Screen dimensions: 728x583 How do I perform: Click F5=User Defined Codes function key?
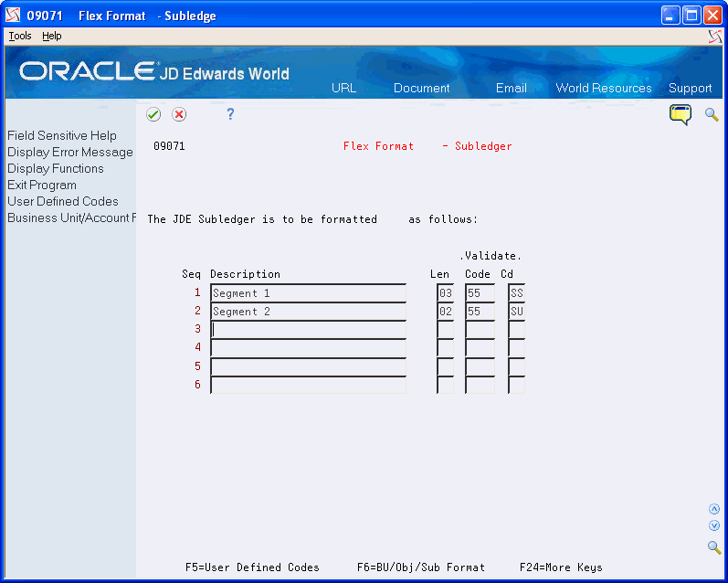(252, 567)
